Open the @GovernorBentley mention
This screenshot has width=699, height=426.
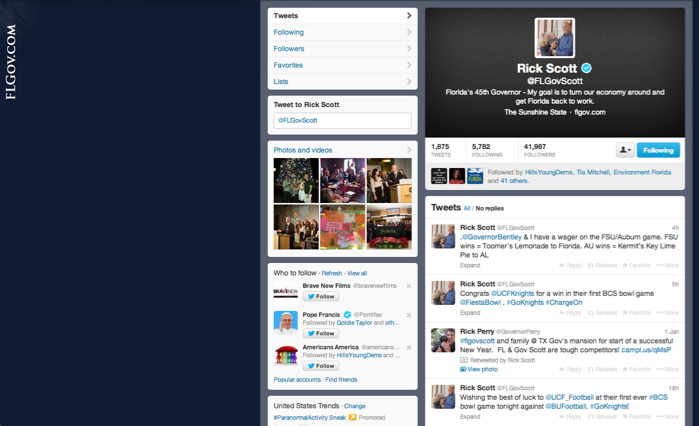492,237
